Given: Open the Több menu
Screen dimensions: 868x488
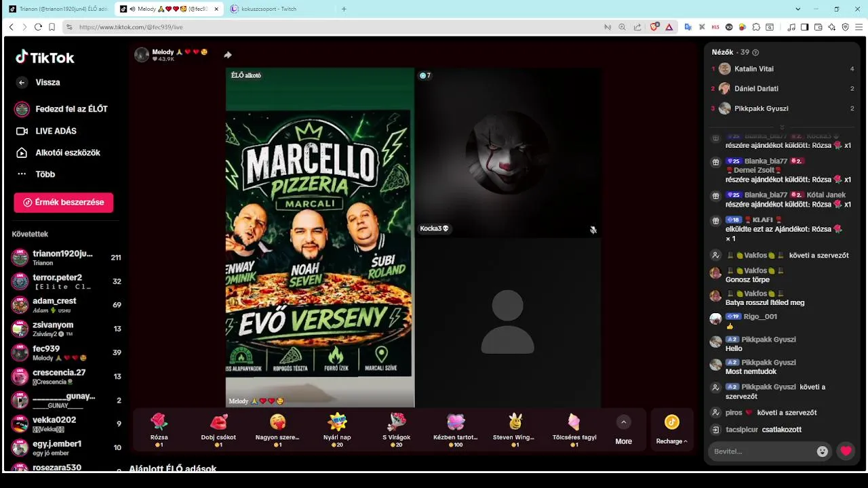Looking at the screenshot, I should pos(36,174).
